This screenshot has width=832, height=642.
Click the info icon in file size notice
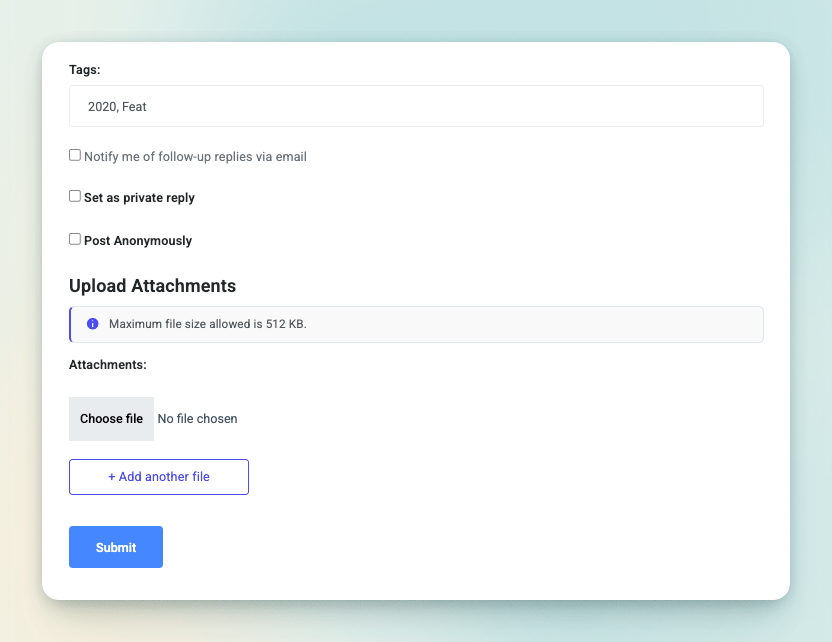coord(93,324)
